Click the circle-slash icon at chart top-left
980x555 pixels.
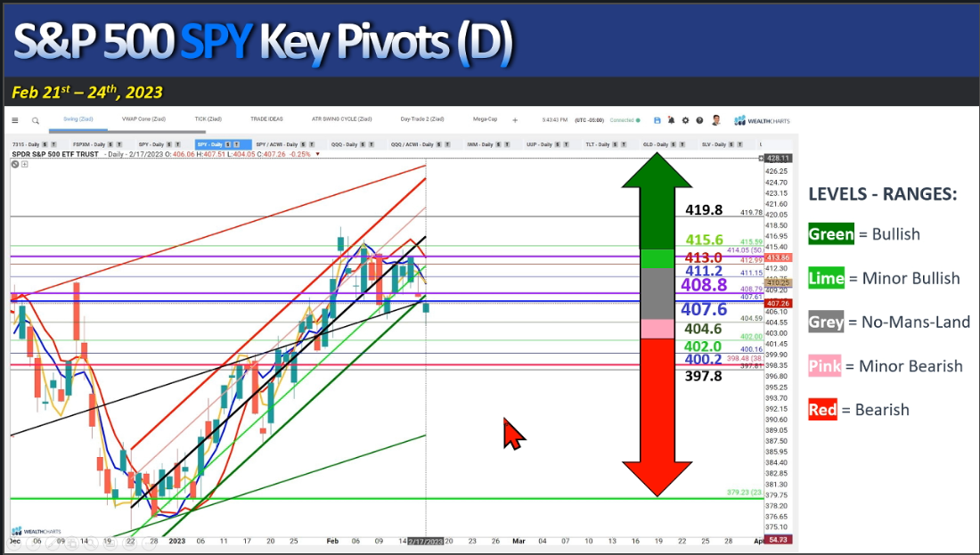pyautogui.click(x=15, y=165)
